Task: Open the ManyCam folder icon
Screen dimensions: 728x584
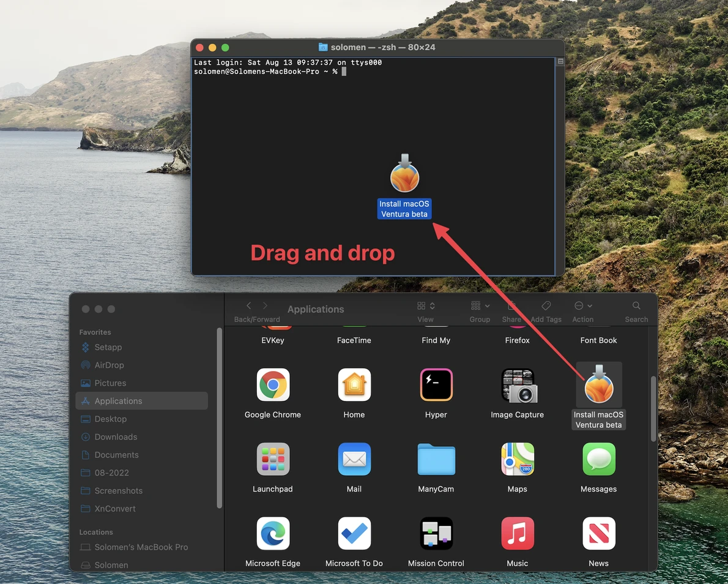Action: coord(436,459)
